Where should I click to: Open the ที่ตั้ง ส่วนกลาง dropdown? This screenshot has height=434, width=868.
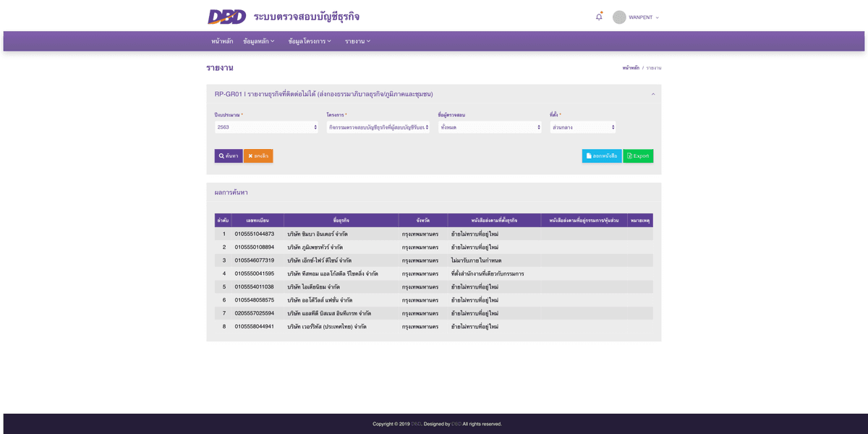point(583,127)
